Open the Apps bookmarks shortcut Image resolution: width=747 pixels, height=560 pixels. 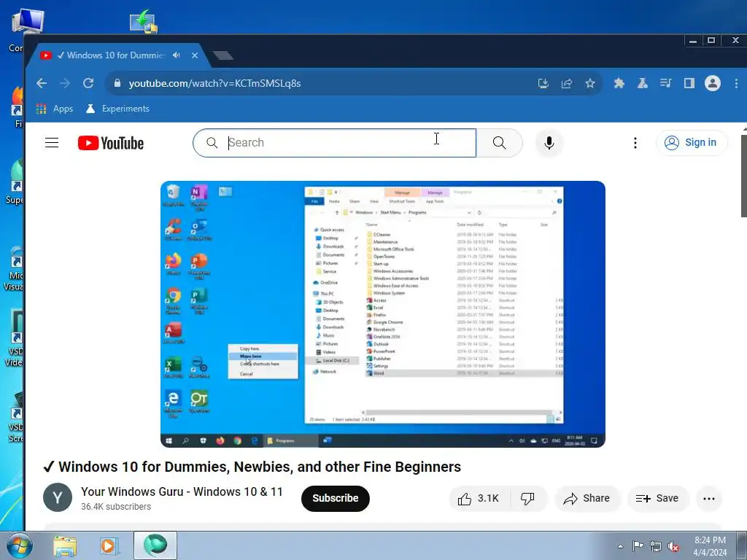[x=55, y=109]
